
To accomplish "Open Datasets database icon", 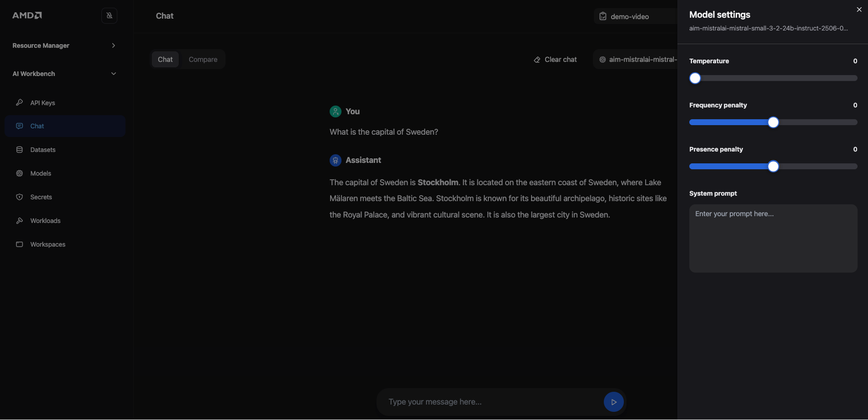I will point(20,150).
